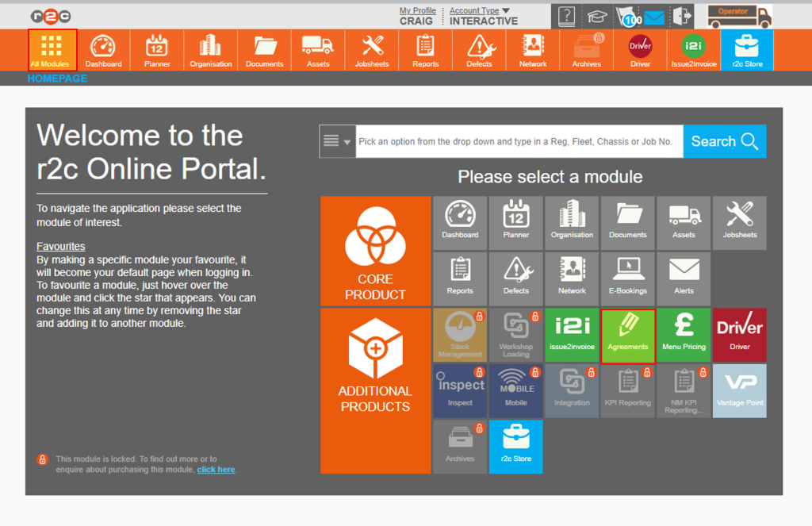Click the r2c logo
Screen dimensions: 812x526
51,17
